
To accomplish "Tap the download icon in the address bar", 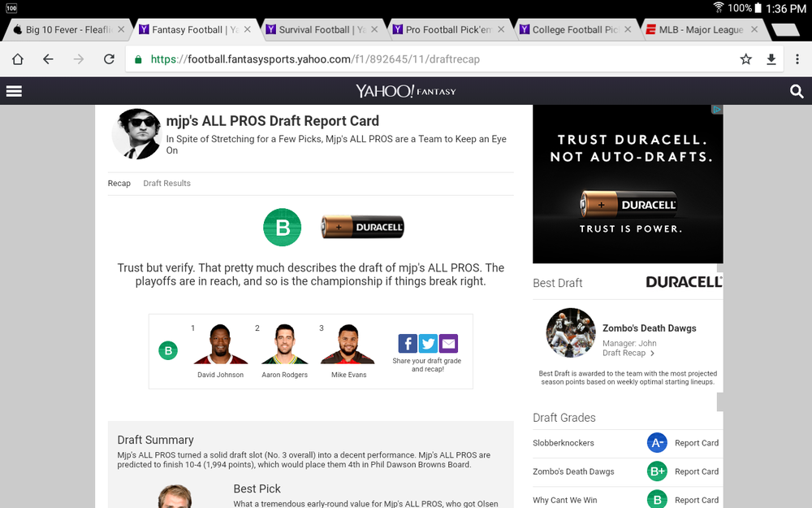I will 771,59.
